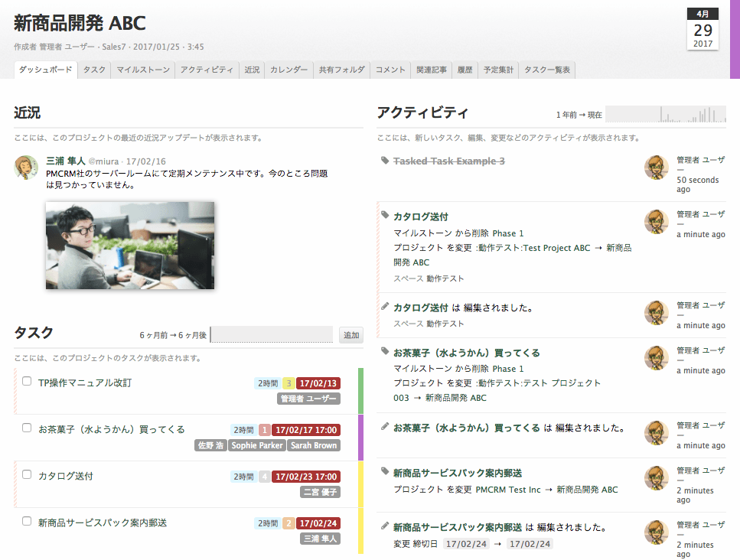
Task: Click 三浦 隼人's avatar in 近況
Action: 27,168
